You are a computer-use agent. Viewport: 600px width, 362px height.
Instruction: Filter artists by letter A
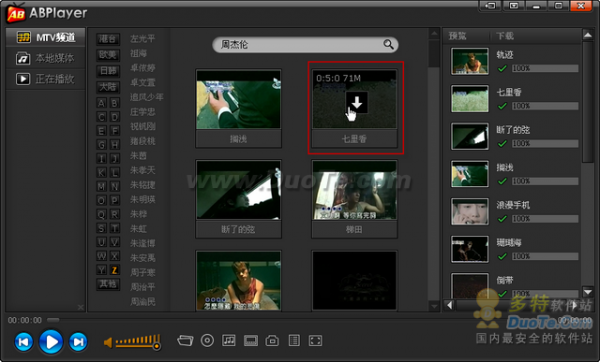[x=101, y=103]
